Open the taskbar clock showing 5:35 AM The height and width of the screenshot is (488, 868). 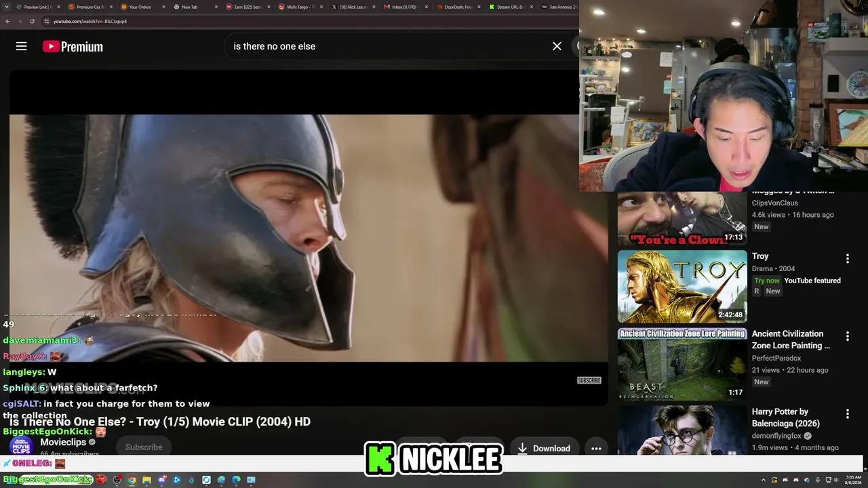tap(853, 480)
